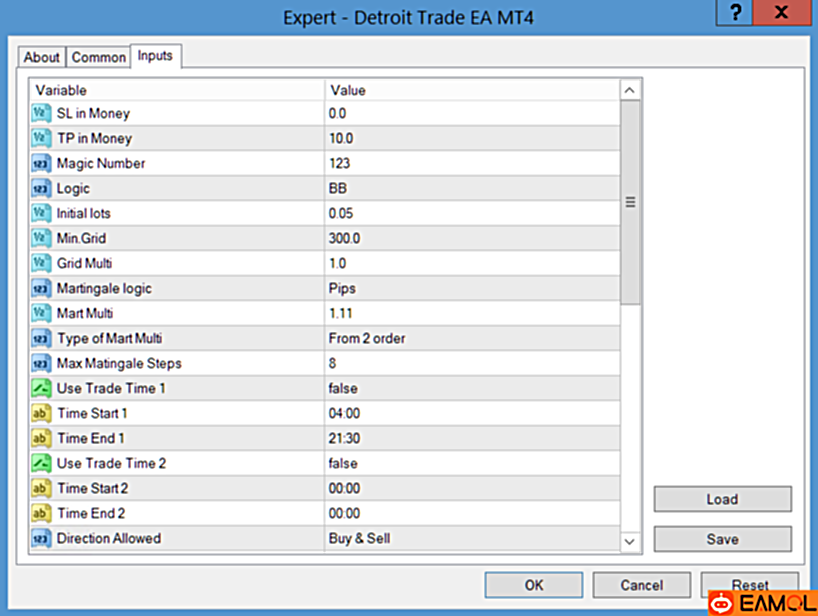
Task: Close the Expert dialog with the X button
Action: 780,13
